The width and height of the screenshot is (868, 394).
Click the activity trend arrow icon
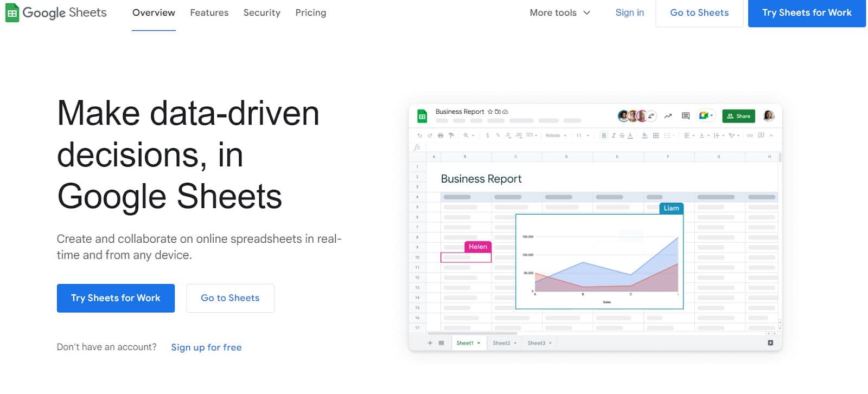[668, 116]
